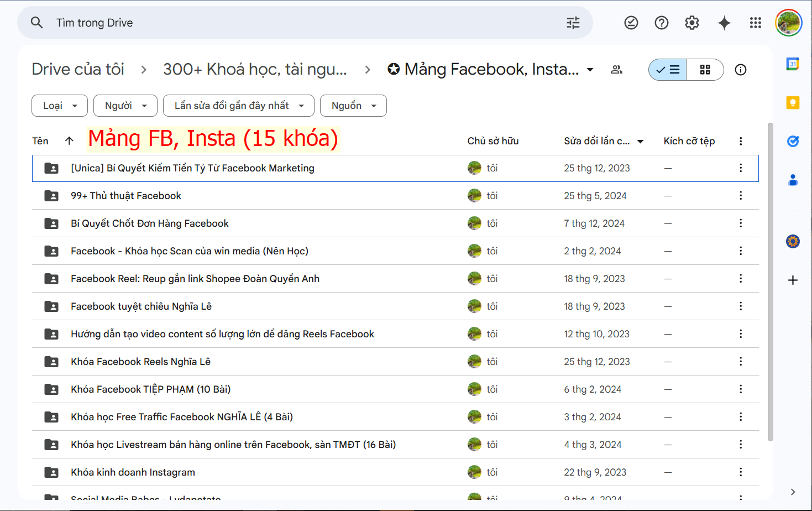Screen dimensions: 812x511
Task: Switch to grid layout view
Action: click(x=705, y=70)
